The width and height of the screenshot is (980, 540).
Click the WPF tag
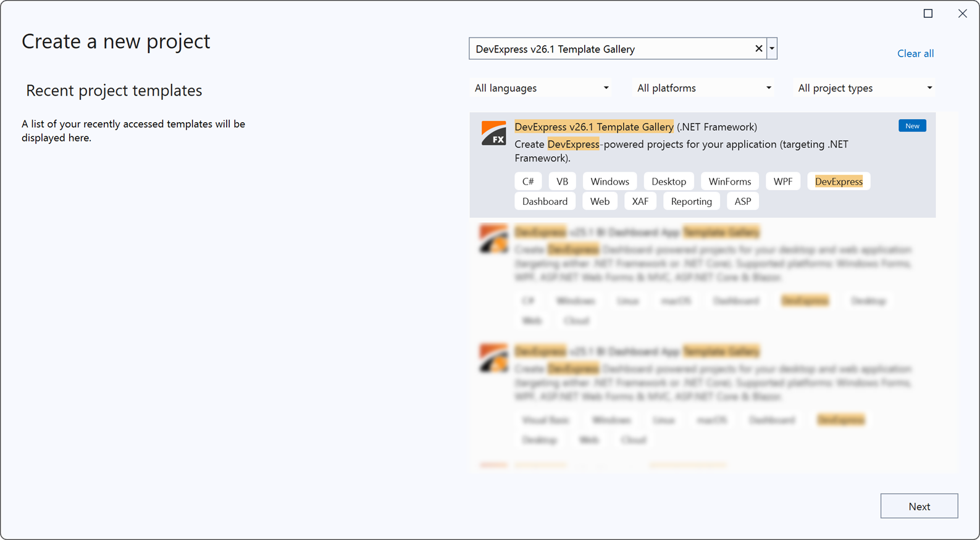click(783, 181)
